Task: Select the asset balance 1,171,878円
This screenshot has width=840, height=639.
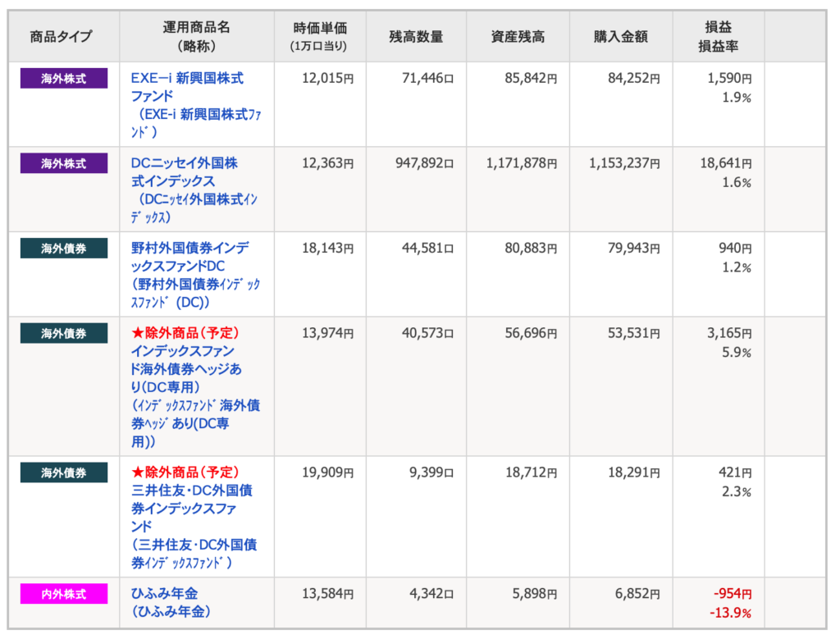Action: (x=522, y=163)
